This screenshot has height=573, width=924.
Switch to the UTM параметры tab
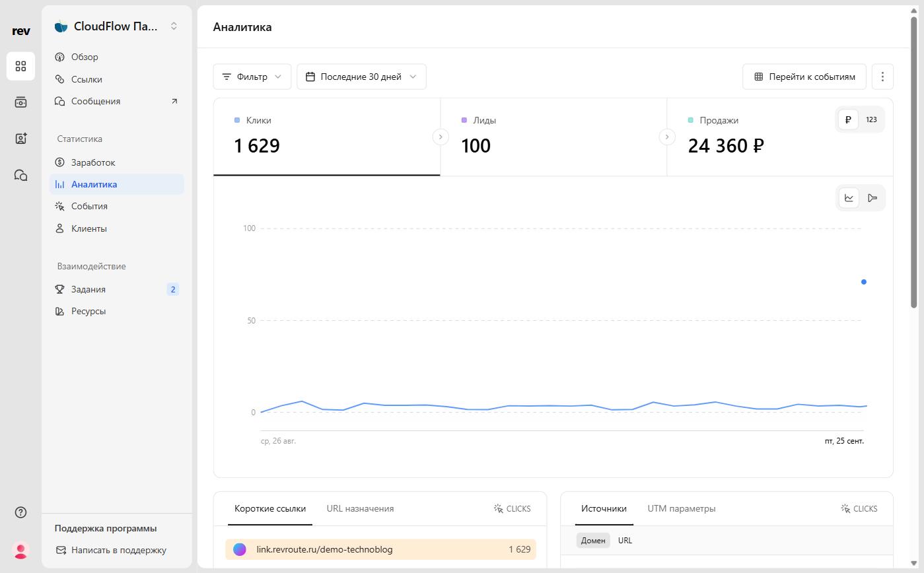tap(682, 508)
